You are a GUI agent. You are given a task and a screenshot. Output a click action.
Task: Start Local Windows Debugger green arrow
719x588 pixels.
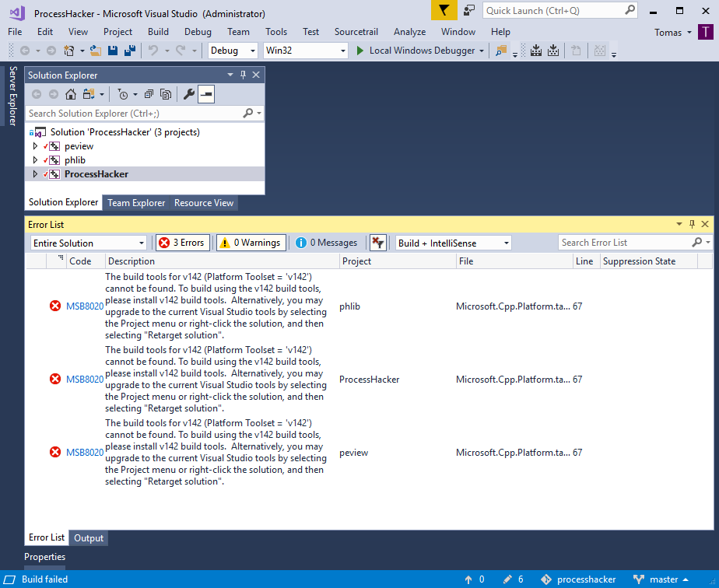point(360,51)
